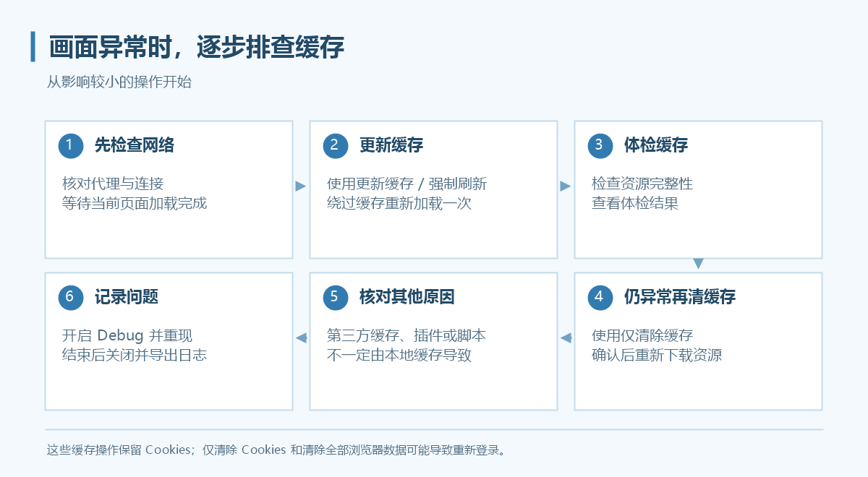Screen dimensions: 868x477
Task: Click the line "绕过缓存重新加载一次"
Action: click(x=399, y=203)
